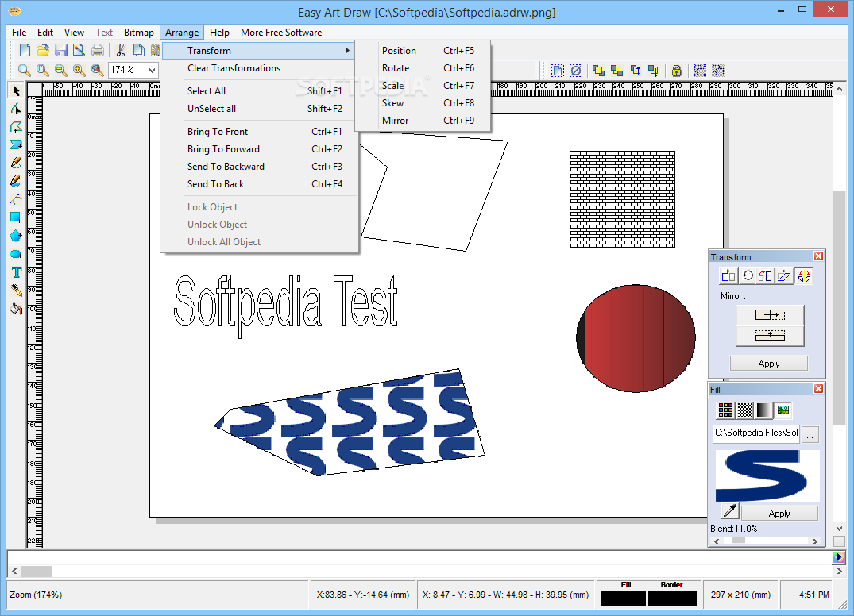This screenshot has height=616, width=854.
Task: Choose image picture fill type
Action: click(783, 410)
